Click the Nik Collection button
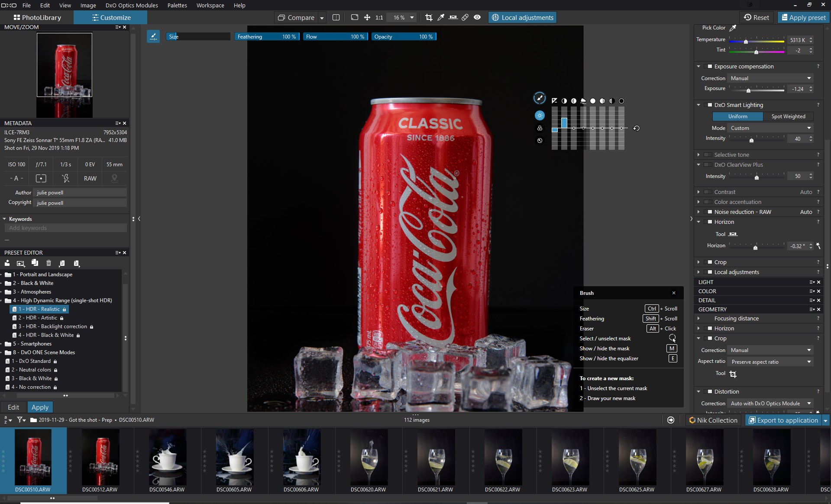The height and width of the screenshot is (504, 831). click(x=713, y=420)
